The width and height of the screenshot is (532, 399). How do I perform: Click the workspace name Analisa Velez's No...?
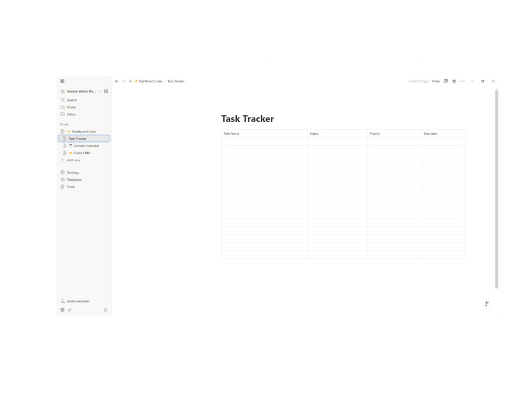tap(81, 92)
